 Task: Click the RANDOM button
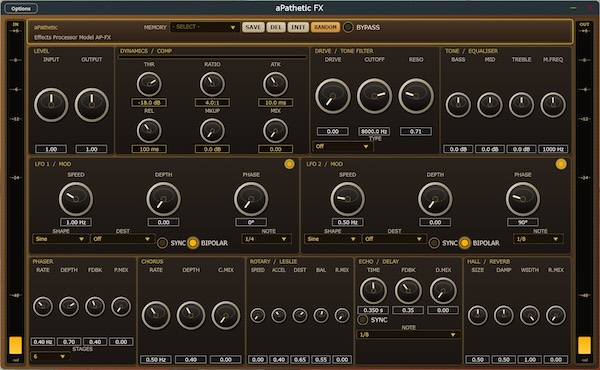coord(325,27)
